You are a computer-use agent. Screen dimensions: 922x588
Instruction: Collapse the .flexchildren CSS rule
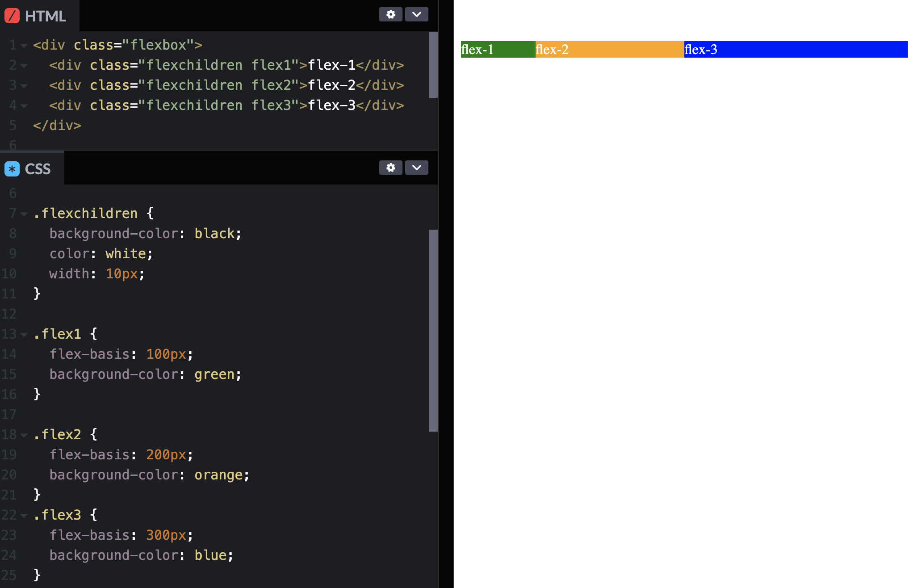tap(24, 214)
